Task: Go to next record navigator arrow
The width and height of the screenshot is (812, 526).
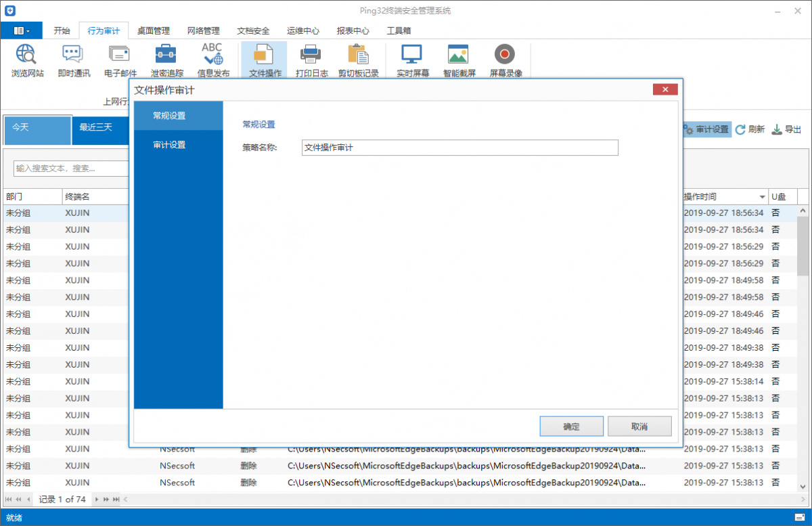Action: click(x=97, y=500)
